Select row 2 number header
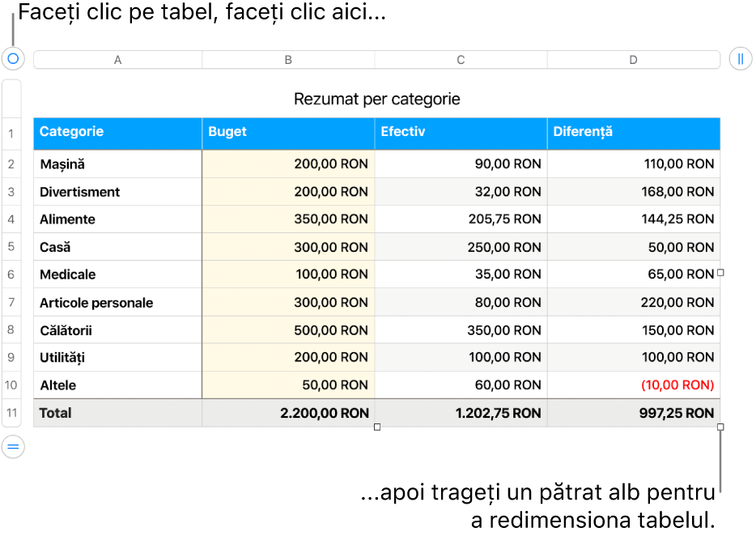The image size is (756, 536). click(11, 164)
